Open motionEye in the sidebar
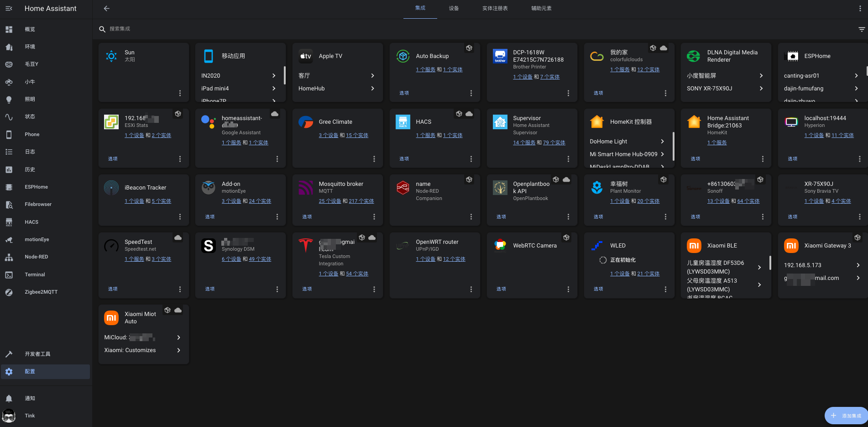 [46, 239]
